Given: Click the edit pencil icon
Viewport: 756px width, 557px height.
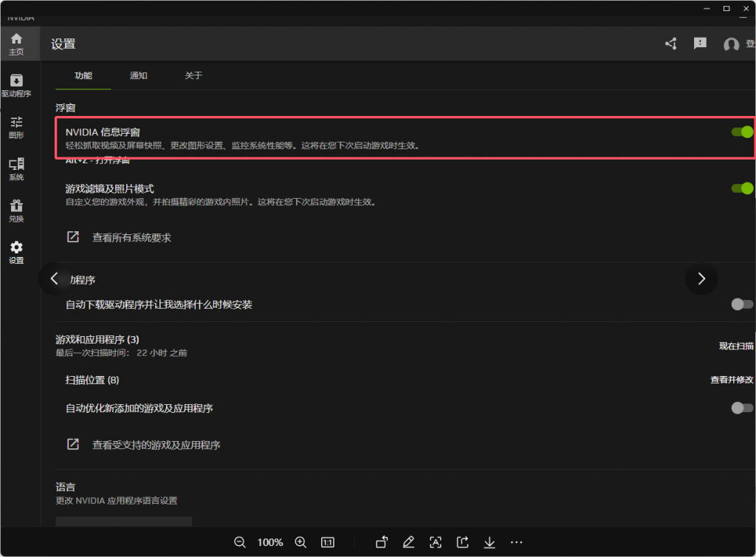Looking at the screenshot, I should [x=408, y=542].
